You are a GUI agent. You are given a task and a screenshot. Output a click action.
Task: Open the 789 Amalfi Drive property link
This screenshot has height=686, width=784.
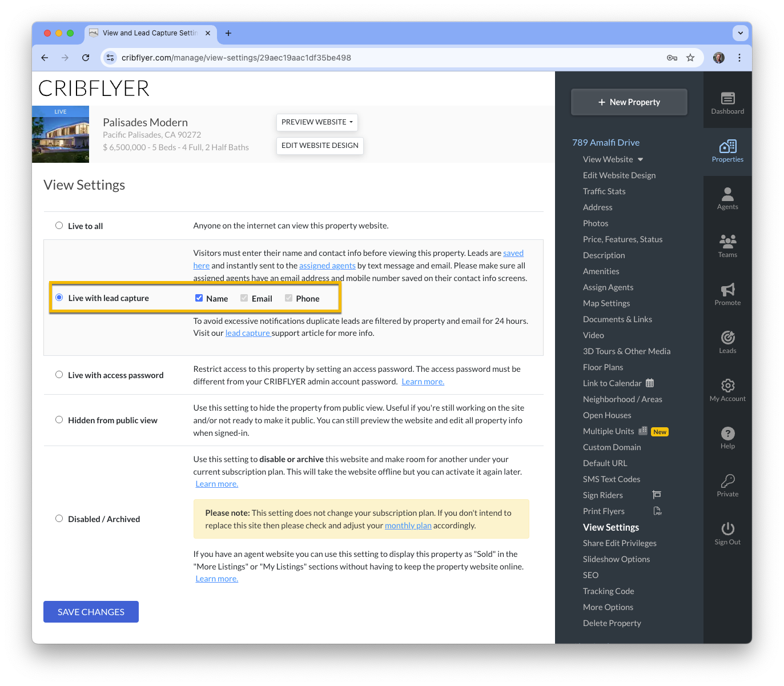606,142
